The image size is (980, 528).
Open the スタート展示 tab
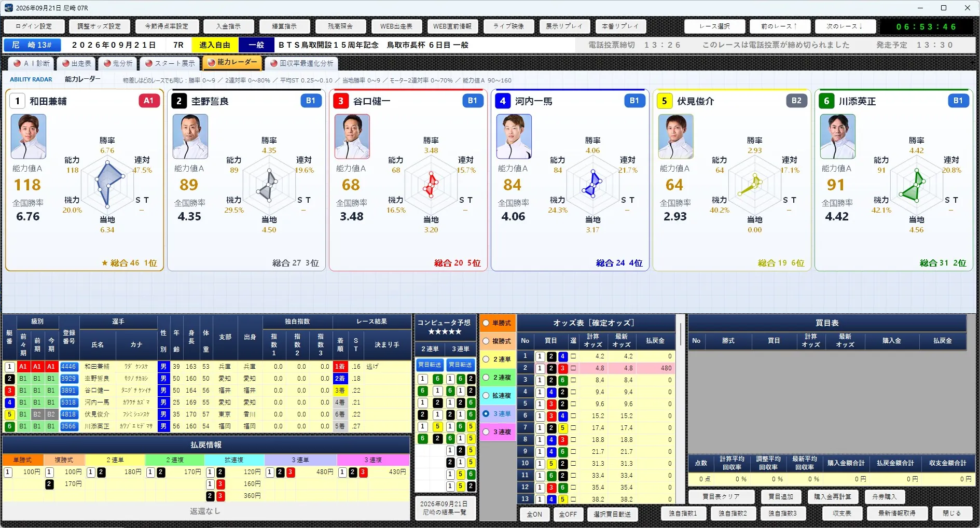(170, 63)
